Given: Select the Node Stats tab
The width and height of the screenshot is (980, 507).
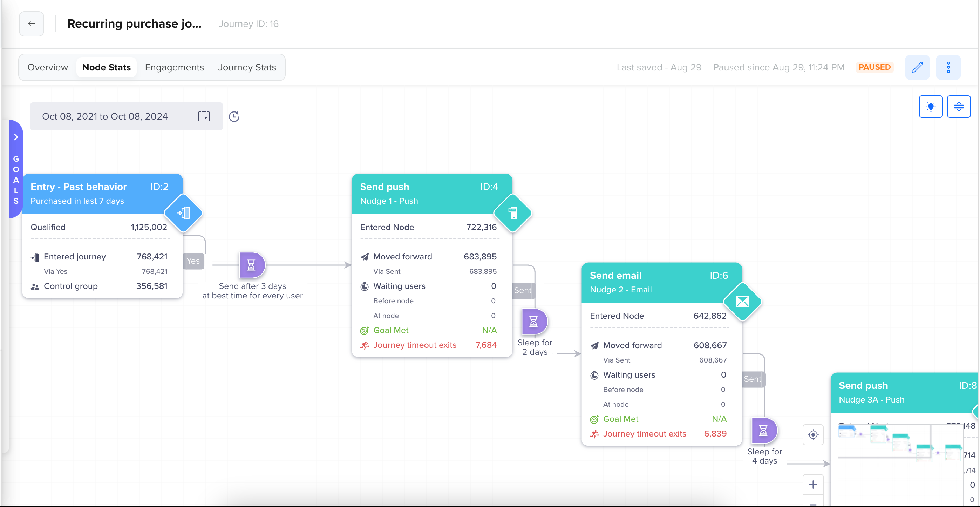Looking at the screenshot, I should point(107,67).
